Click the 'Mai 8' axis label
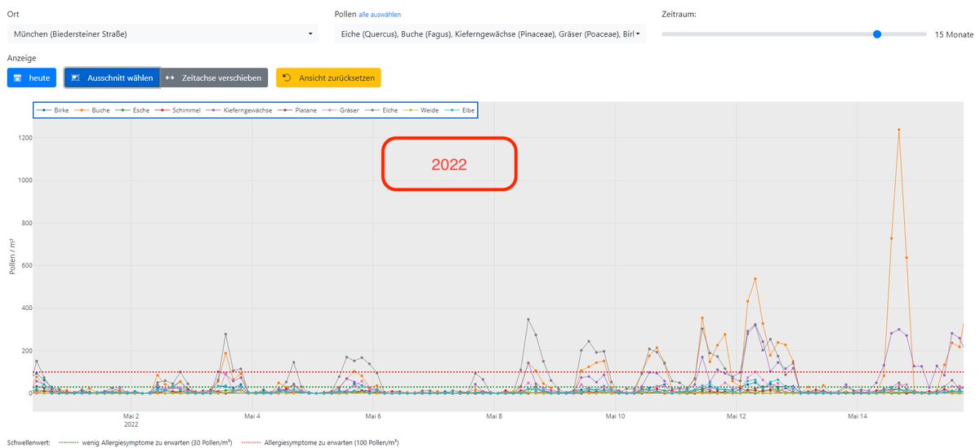The image size is (980, 448). point(493,415)
